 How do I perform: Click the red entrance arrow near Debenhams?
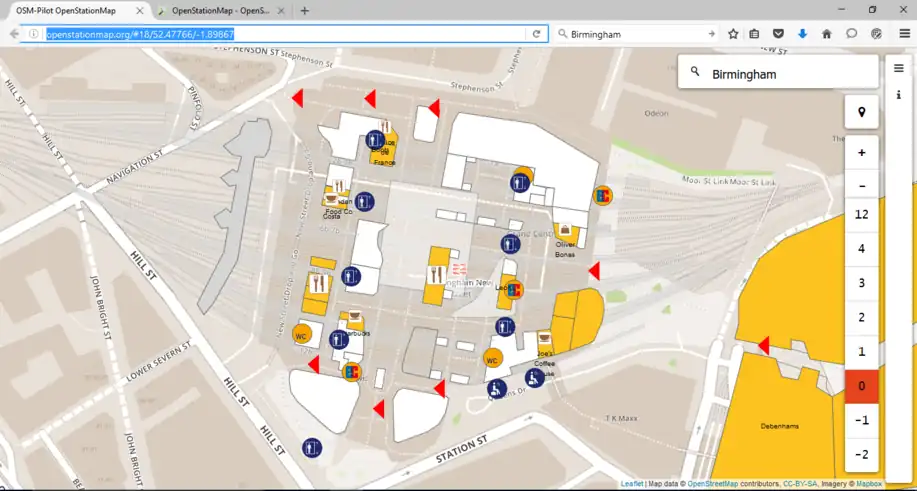pos(762,345)
